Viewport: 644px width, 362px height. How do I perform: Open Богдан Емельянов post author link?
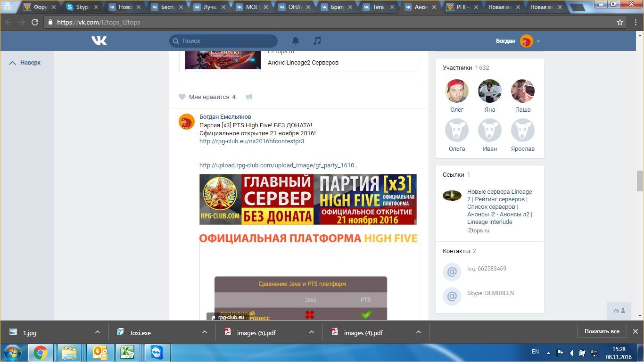tap(225, 116)
